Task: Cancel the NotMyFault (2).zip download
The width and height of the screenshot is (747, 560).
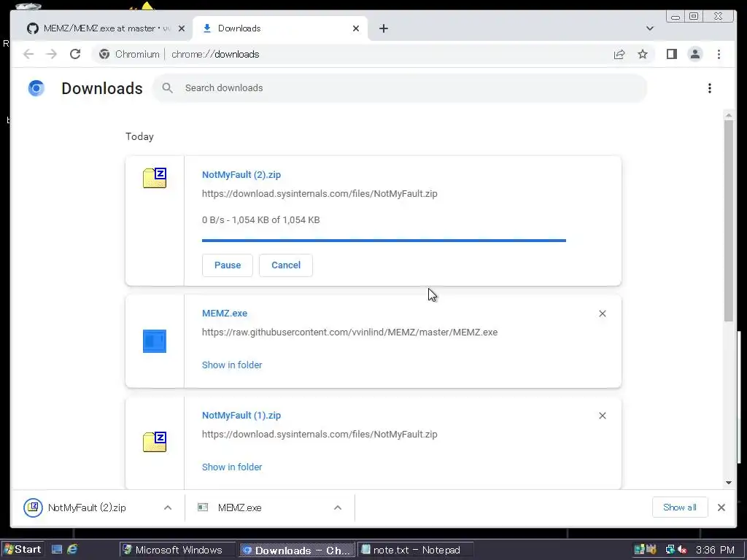Action: click(x=286, y=265)
